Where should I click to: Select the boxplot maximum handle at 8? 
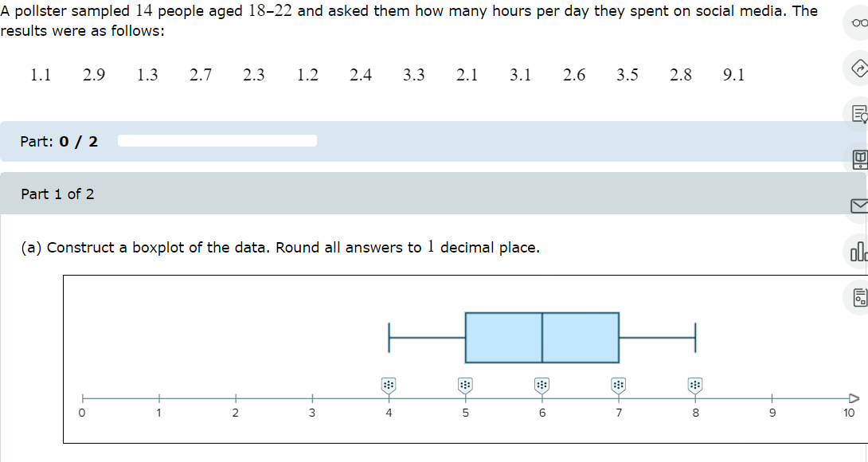coord(695,386)
